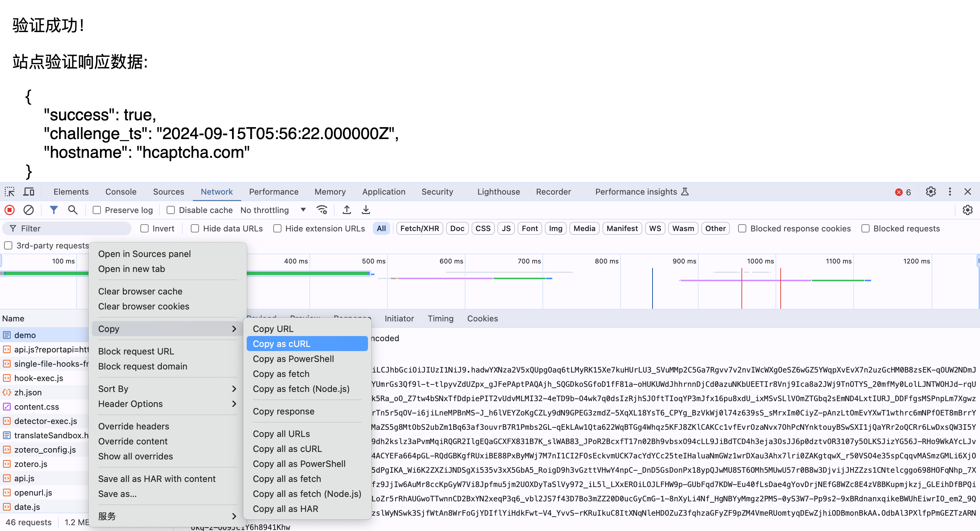Open the network conditions wifi icon

click(x=322, y=210)
